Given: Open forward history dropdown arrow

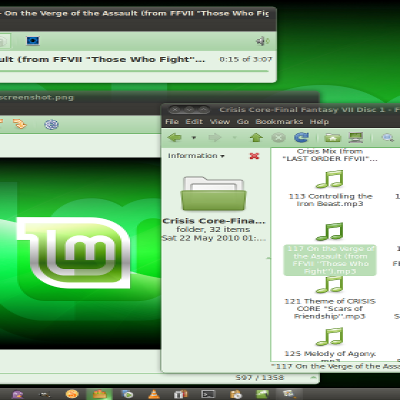Looking at the screenshot, I should [234, 138].
